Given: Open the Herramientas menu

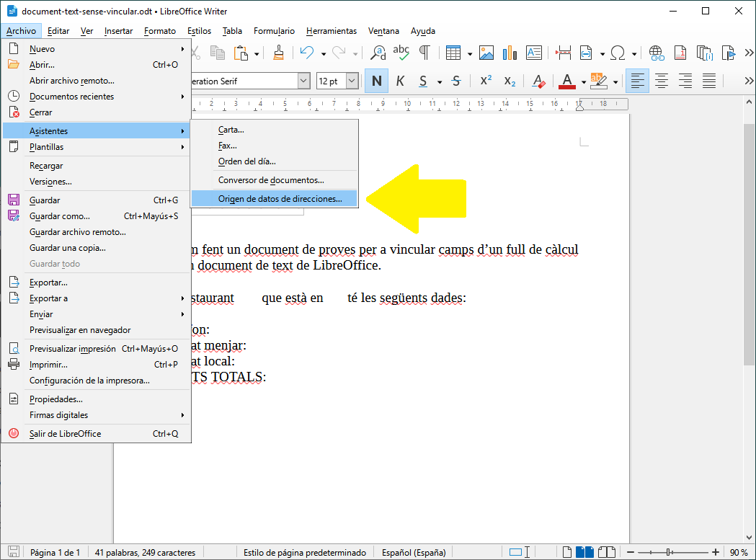Looking at the screenshot, I should coord(331,31).
